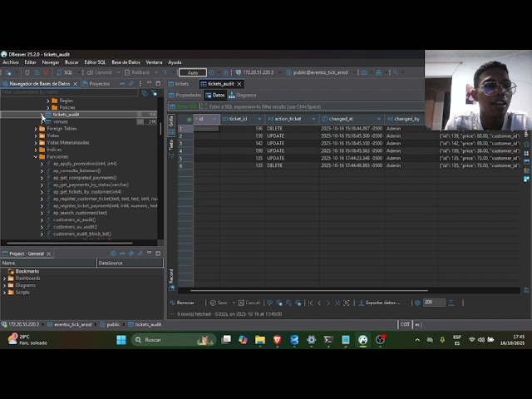532x399 pixels.
Task: Select active connection 172.20.51.220 2
Action: (x=255, y=72)
